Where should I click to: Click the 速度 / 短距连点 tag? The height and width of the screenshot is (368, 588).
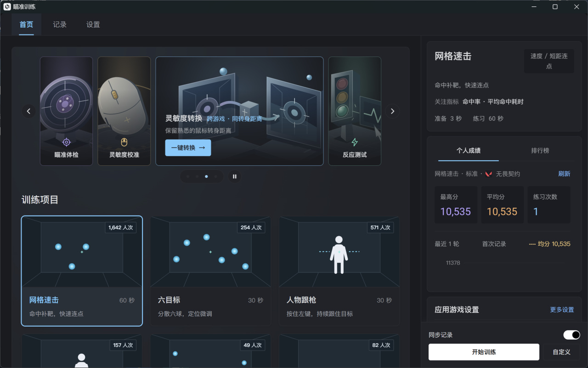(x=549, y=61)
